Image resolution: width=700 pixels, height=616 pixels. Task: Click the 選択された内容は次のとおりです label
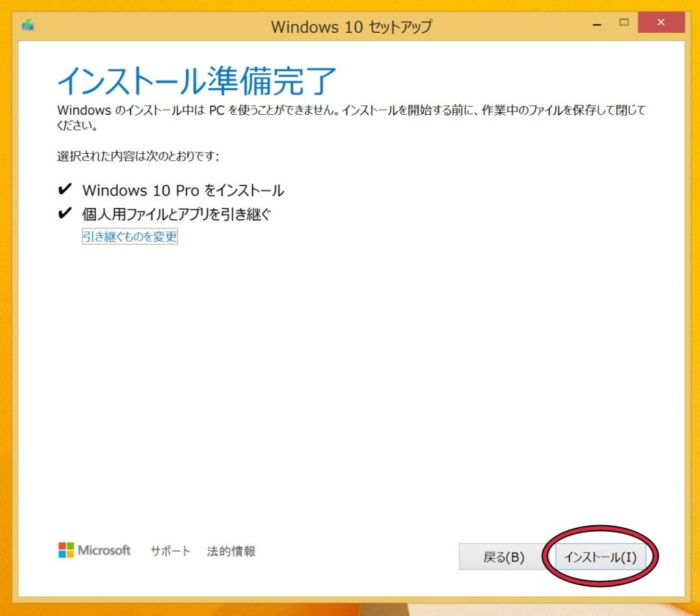coord(137,157)
